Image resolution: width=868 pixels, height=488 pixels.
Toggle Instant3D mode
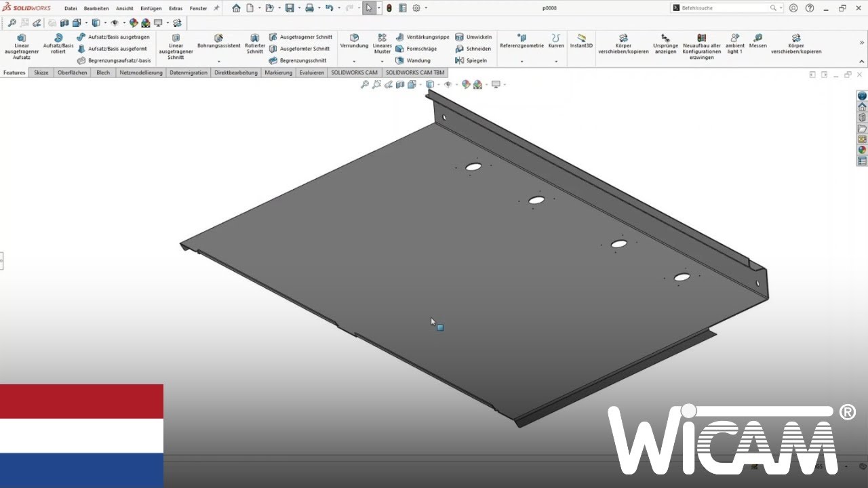[x=581, y=41]
